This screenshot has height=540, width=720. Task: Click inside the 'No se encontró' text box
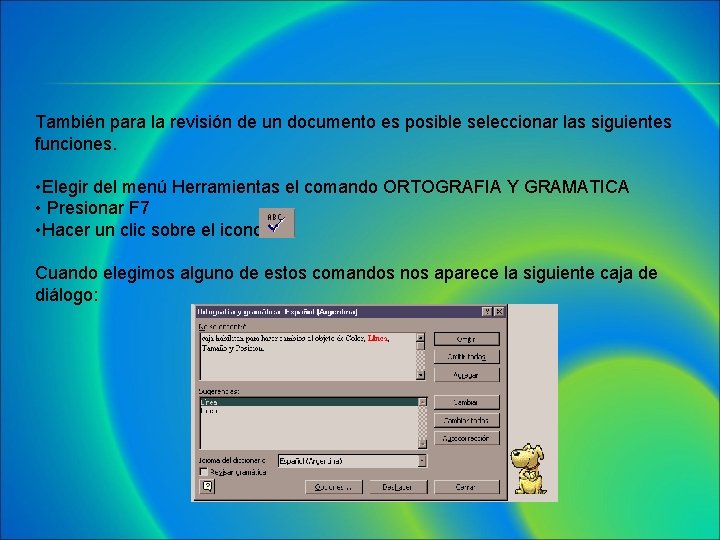(x=308, y=356)
